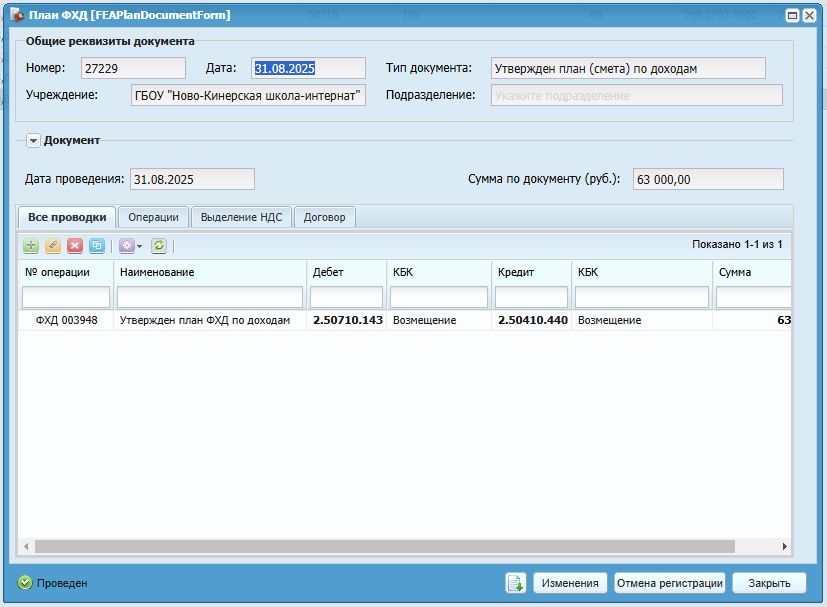Click the Закрыть button

point(770,583)
